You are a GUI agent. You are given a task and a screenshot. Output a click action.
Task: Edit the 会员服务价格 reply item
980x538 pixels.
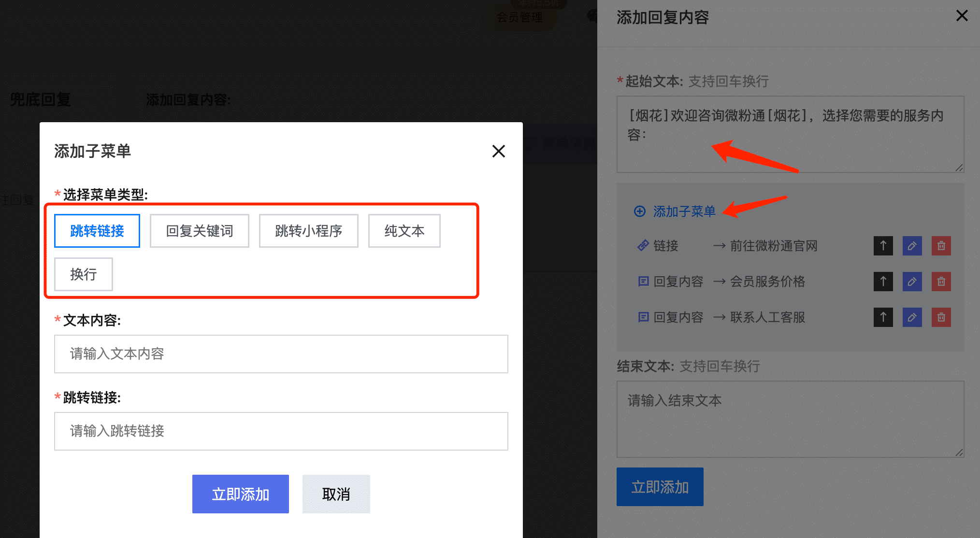[912, 282]
